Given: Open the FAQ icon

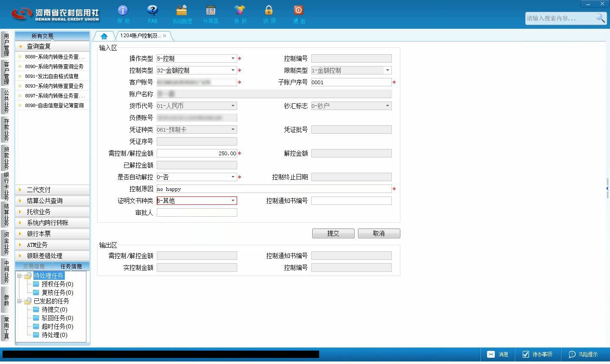Looking at the screenshot, I should point(152,10).
